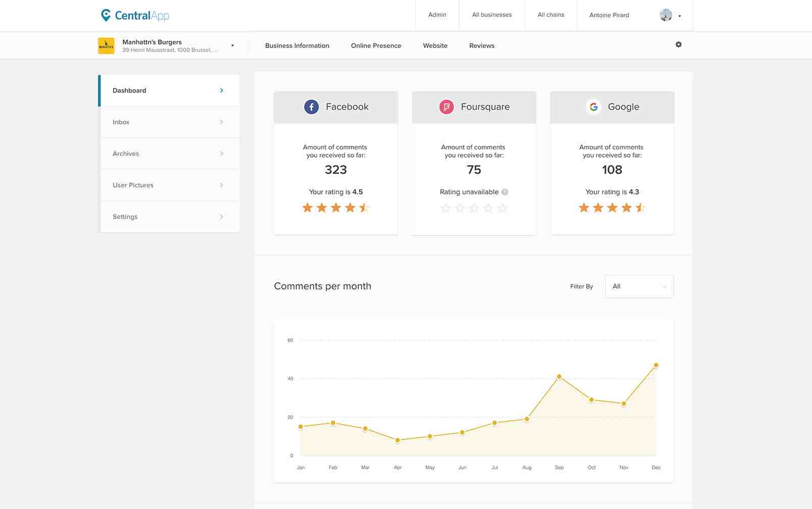Open the settings gear icon

[679, 44]
